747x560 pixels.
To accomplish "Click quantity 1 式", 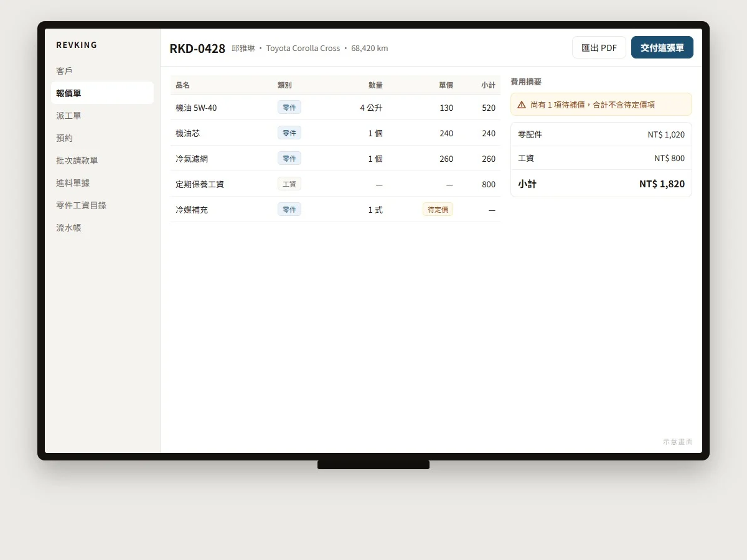I will coord(375,210).
